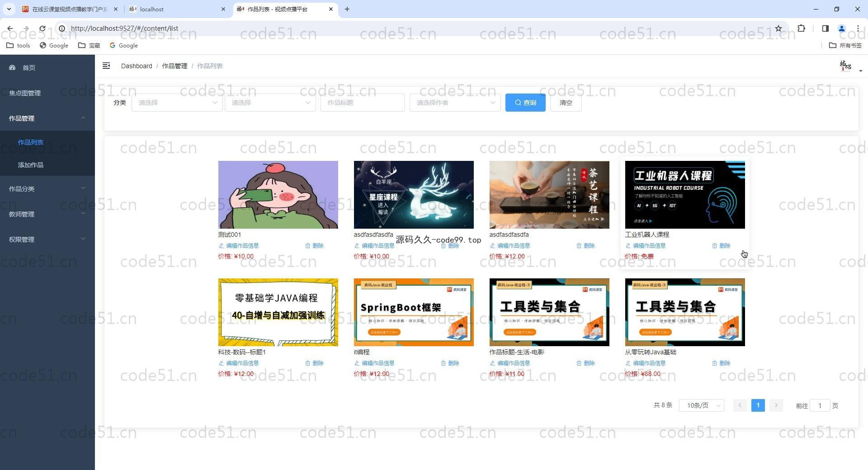The height and width of the screenshot is (470, 868).
Task: Open 所有书签 folder
Action: coord(845,45)
